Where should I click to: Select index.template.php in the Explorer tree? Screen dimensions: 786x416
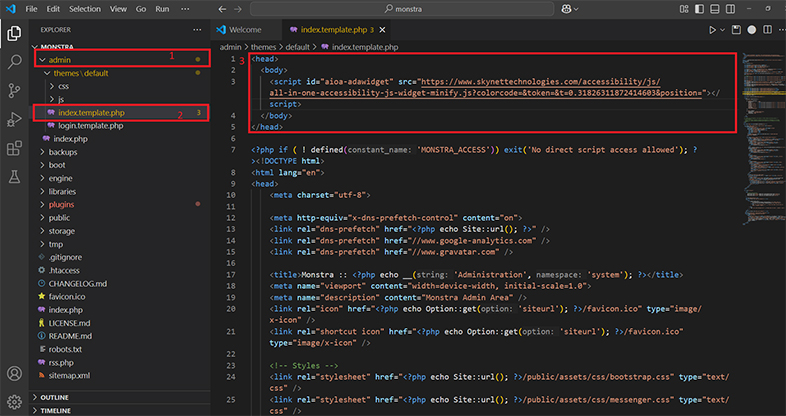91,113
